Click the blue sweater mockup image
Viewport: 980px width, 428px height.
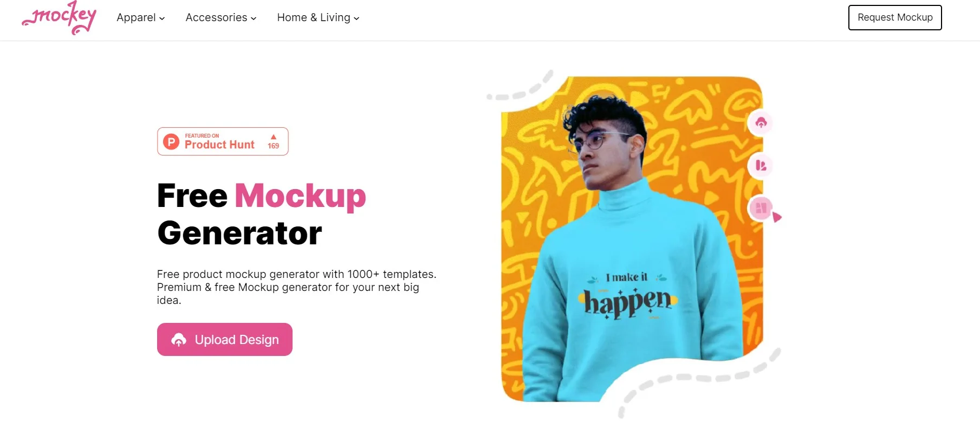632,239
